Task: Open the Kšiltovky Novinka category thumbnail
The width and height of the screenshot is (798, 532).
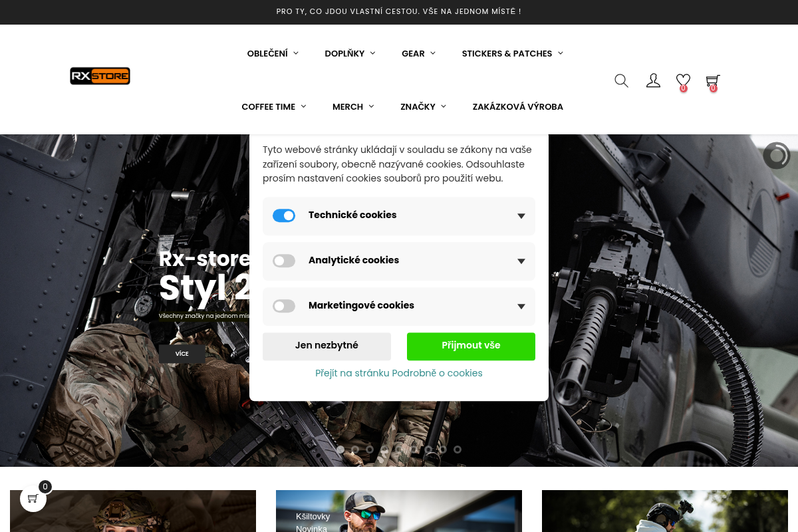Action: pos(399,511)
